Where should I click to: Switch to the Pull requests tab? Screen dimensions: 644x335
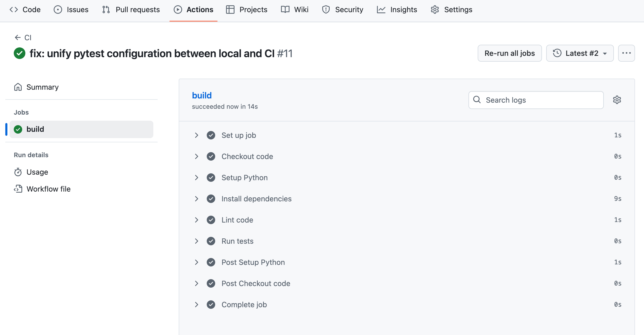click(x=131, y=10)
